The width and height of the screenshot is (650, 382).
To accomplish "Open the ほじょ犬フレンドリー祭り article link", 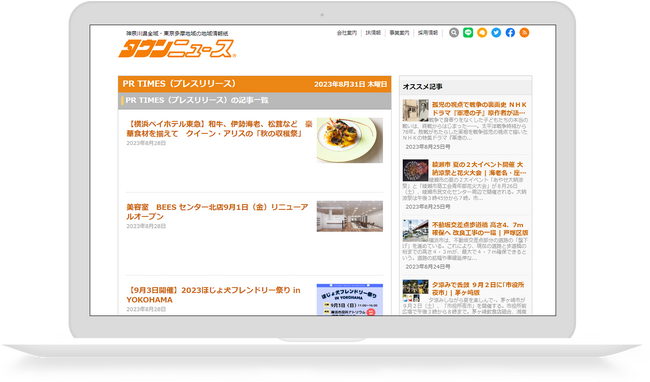I will pos(213,295).
